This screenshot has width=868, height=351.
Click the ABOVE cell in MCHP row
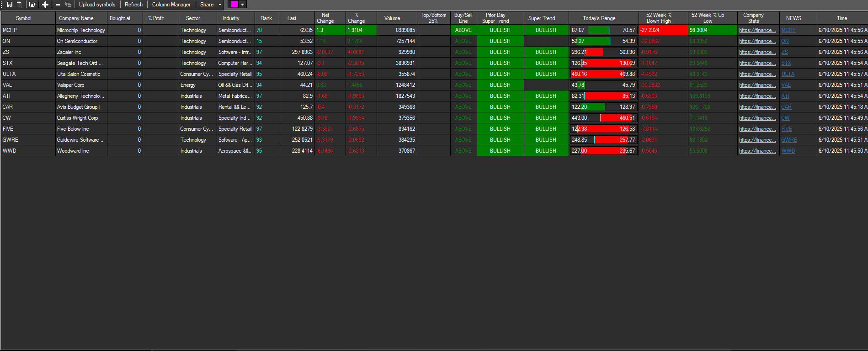463,30
